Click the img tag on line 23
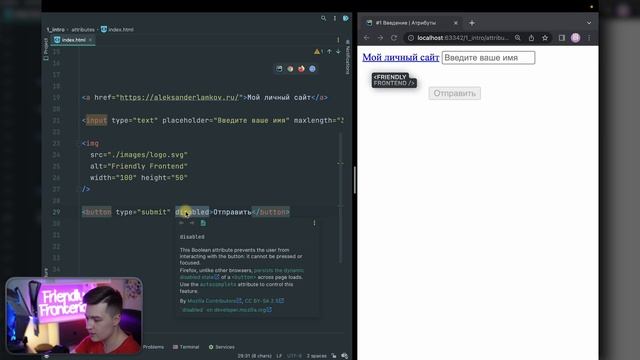The height and width of the screenshot is (360, 640). pyautogui.click(x=90, y=143)
